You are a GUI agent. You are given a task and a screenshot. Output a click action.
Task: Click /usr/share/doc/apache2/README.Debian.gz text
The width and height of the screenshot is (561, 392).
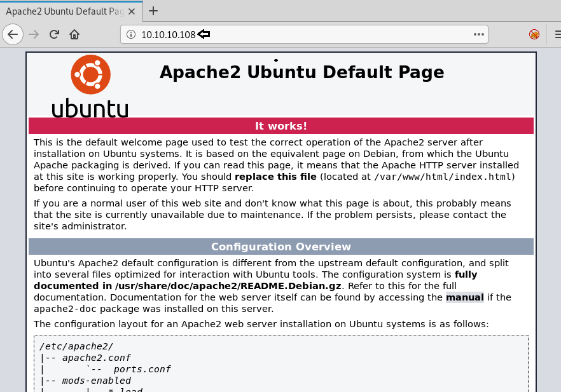(x=228, y=286)
